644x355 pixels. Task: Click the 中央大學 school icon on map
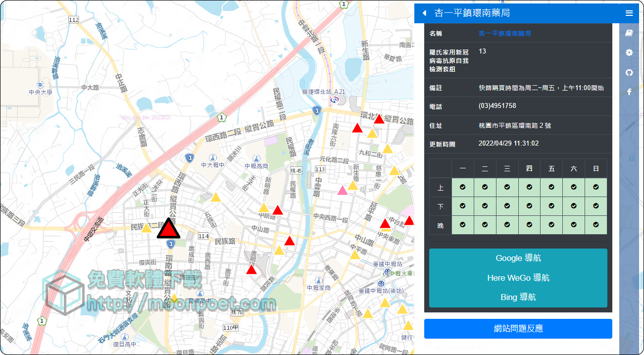(40, 85)
